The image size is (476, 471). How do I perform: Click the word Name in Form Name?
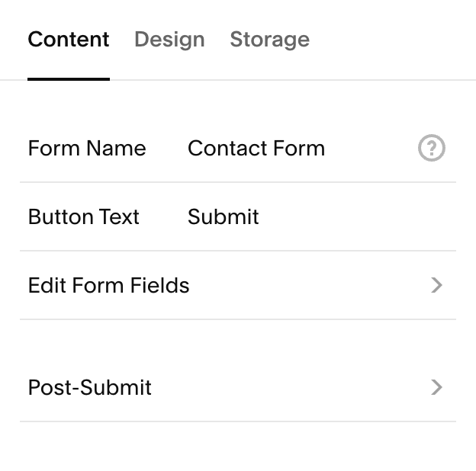coord(116,149)
